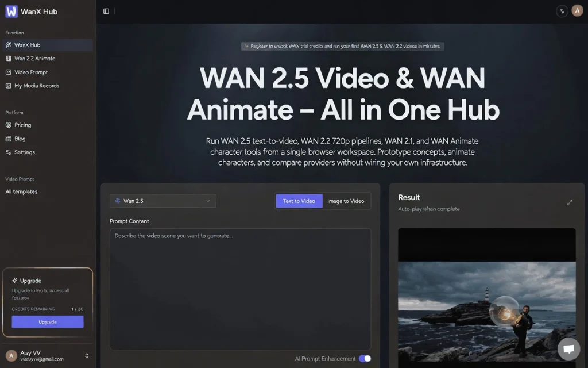588x368 pixels.
Task: Click the WanX Hub logo icon
Action: click(11, 11)
